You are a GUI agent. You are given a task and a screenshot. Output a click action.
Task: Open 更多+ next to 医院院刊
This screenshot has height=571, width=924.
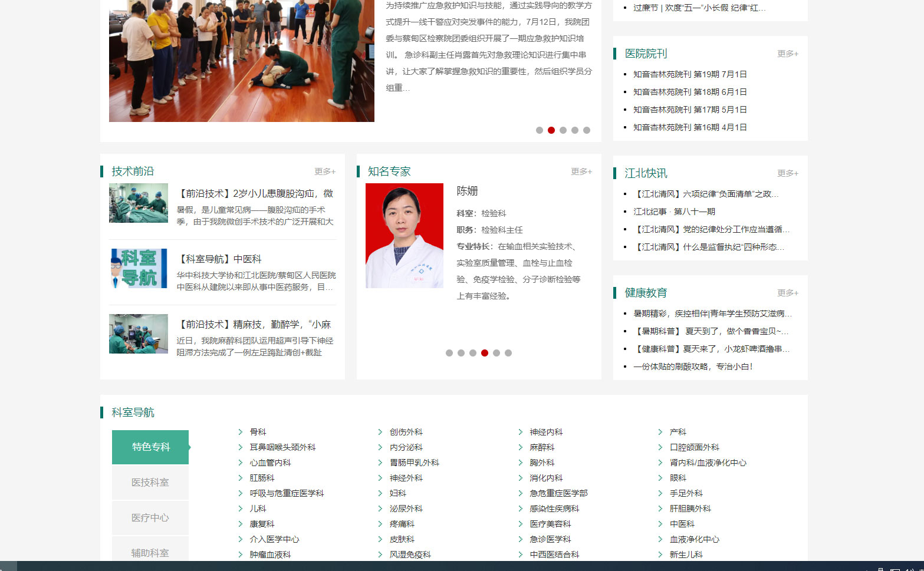(x=788, y=54)
